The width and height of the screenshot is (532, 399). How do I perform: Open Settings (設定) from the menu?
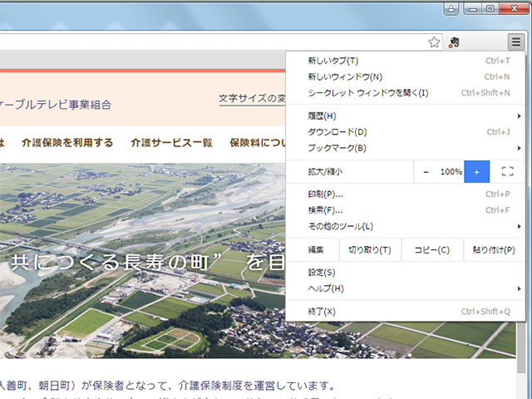tap(406, 273)
